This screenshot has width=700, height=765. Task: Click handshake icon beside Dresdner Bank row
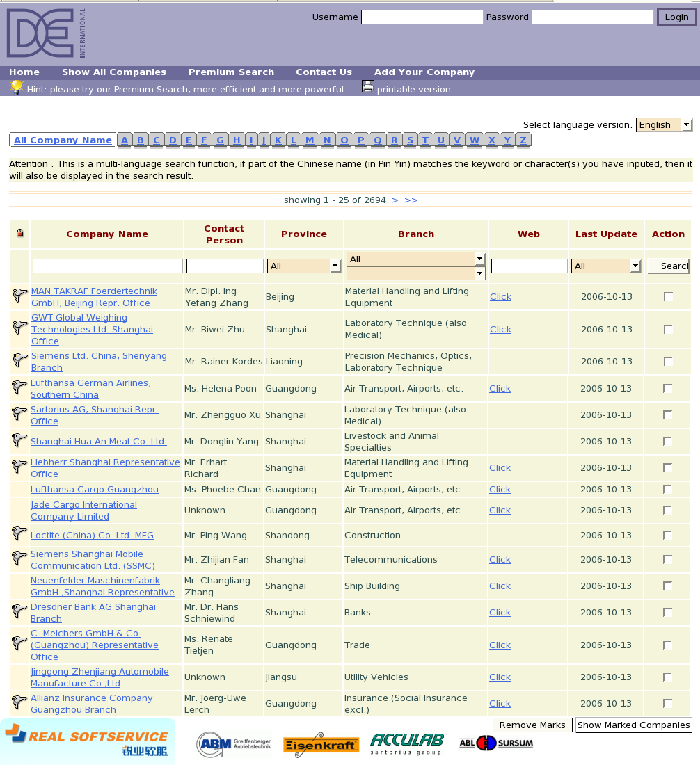pos(19,612)
